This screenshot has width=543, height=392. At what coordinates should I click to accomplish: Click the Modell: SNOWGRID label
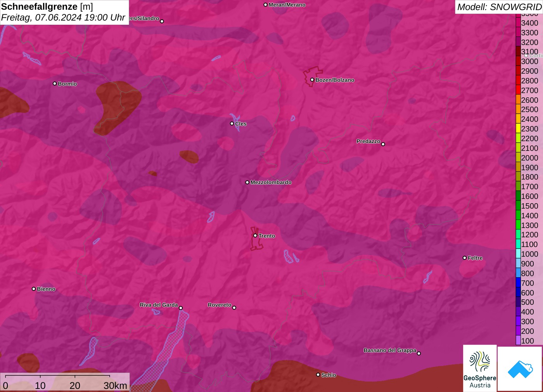point(499,7)
